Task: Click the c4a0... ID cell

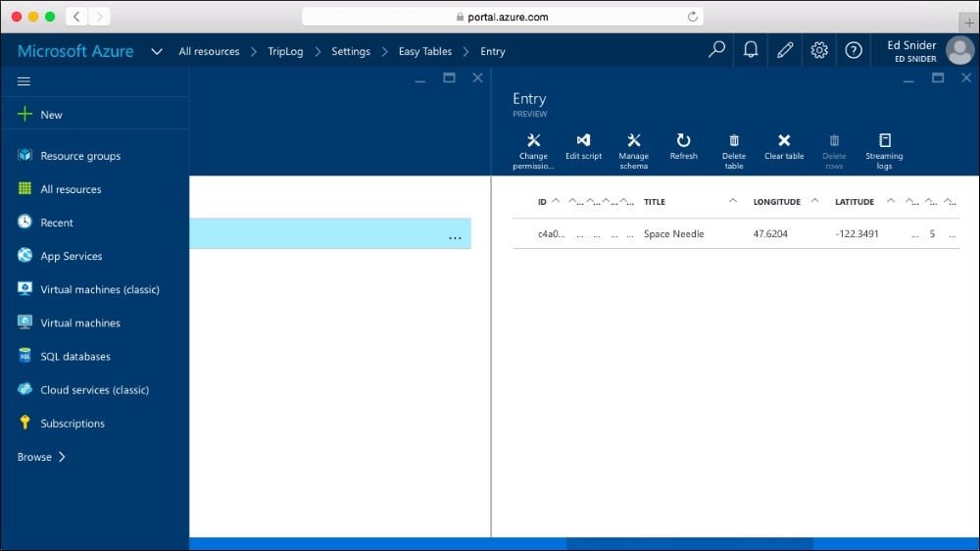Action: point(551,234)
